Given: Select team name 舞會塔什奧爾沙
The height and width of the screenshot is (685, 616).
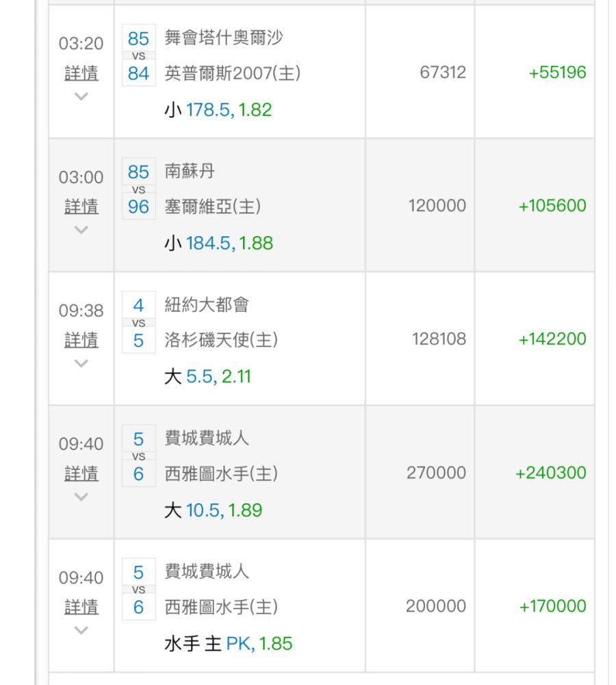Looking at the screenshot, I should [224, 38].
